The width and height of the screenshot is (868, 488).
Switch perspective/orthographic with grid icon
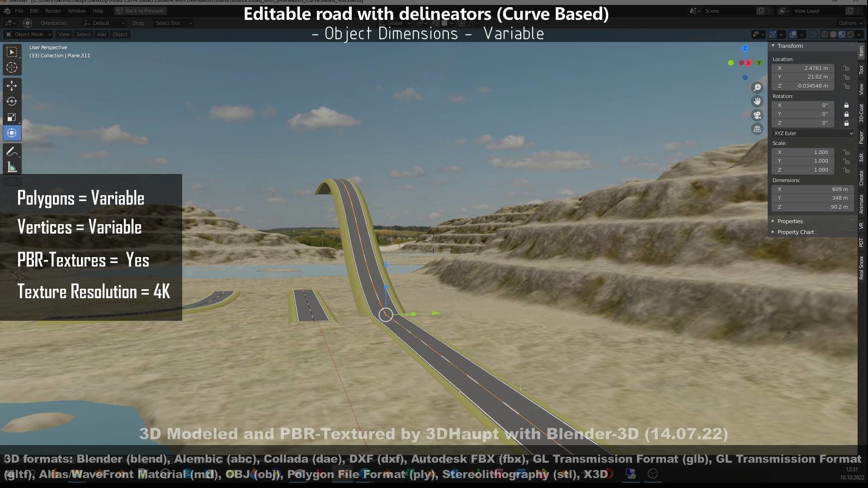coord(757,129)
